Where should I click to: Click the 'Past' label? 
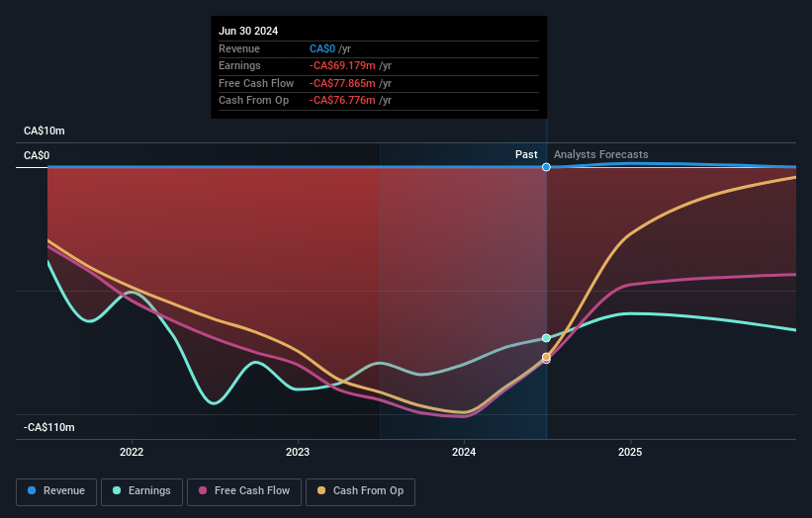click(x=526, y=154)
